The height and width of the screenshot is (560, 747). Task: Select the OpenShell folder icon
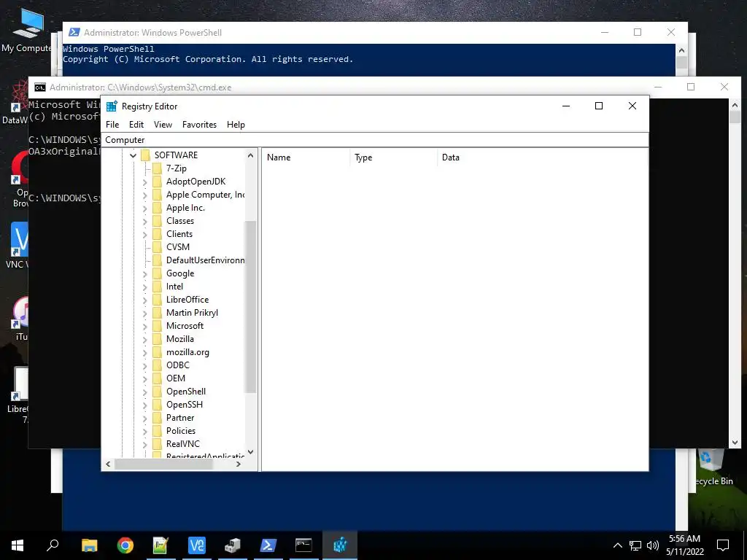pos(158,392)
